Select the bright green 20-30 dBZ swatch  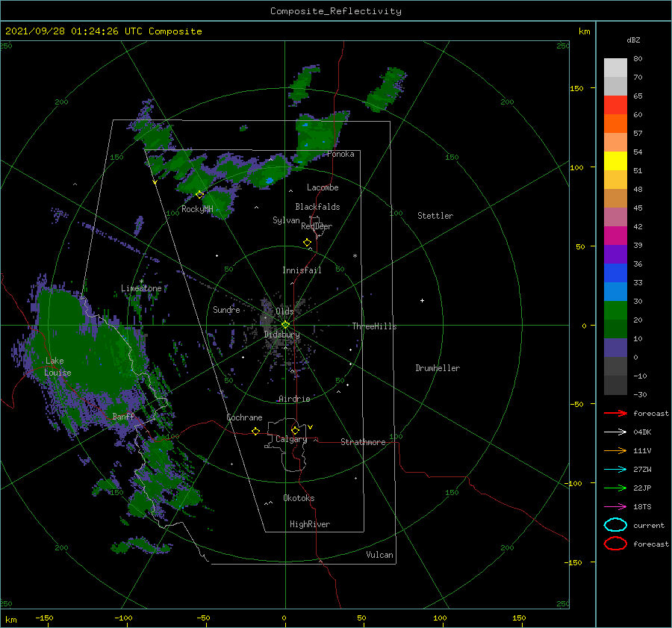[x=615, y=311]
